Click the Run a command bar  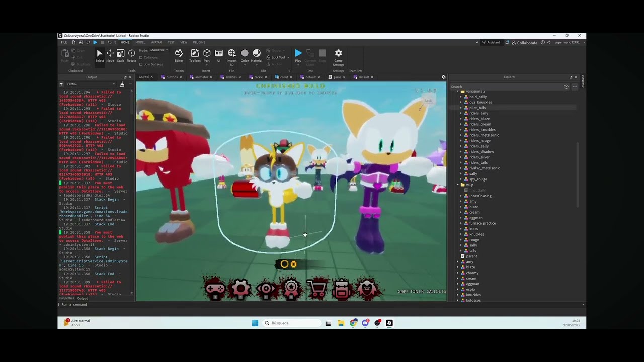click(x=321, y=304)
